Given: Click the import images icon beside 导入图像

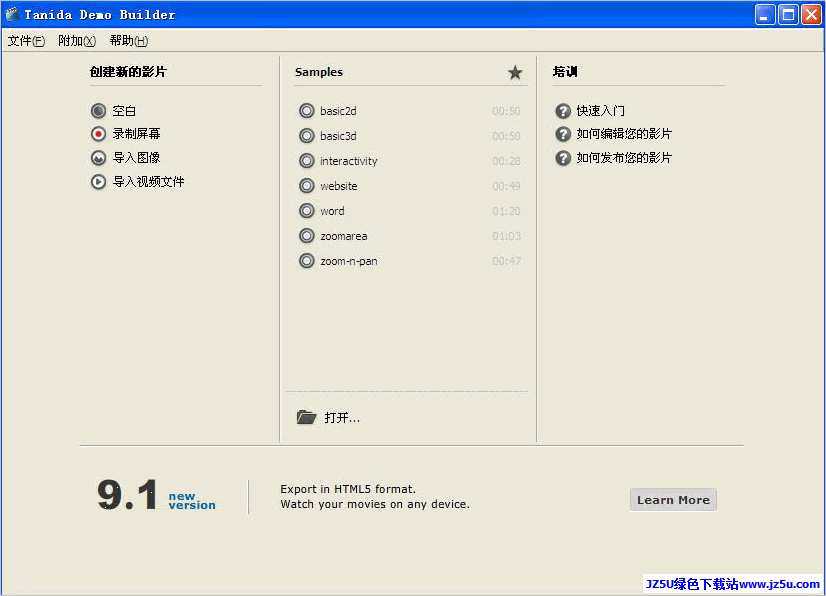Looking at the screenshot, I should 98,158.
